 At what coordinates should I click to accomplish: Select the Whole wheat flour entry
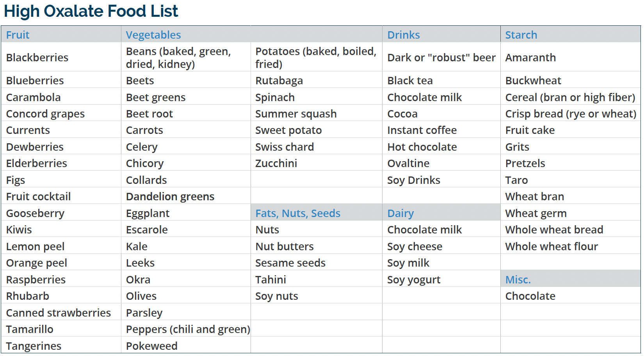pos(551,246)
